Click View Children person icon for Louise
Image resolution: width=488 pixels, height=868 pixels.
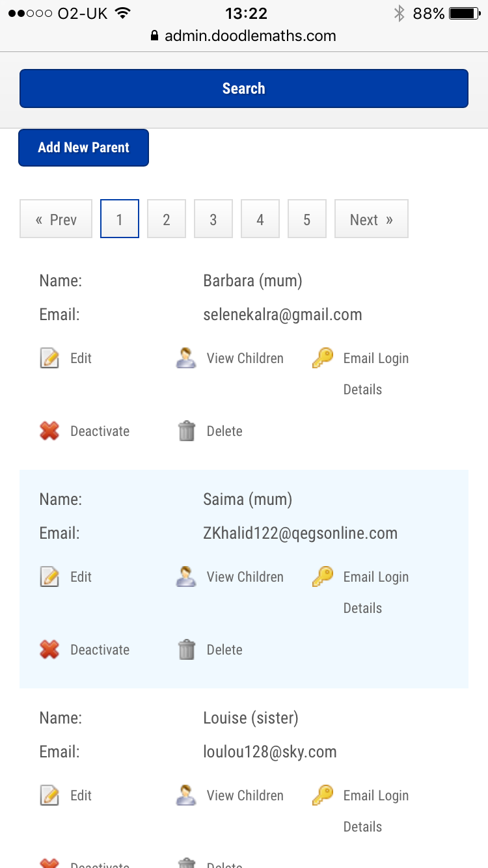point(186,795)
